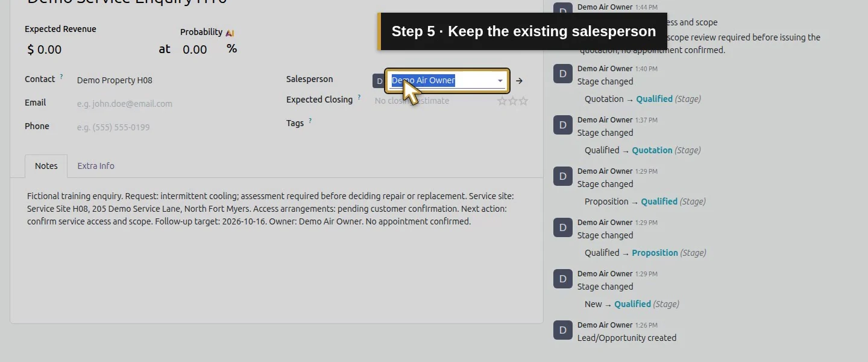This screenshot has width=868, height=362.
Task: Open the Salesperson dropdown arrow
Action: 500,81
